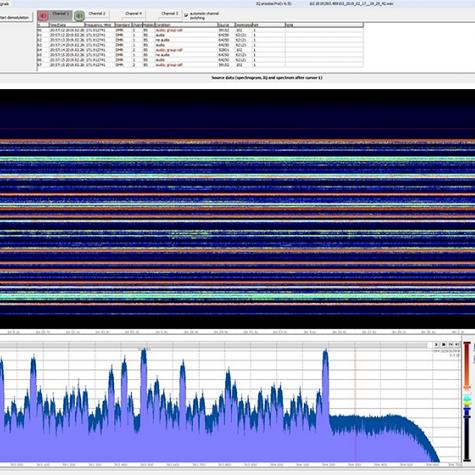Image resolution: width=475 pixels, height=475 pixels.
Task: Click the orange arrow handle on color scale
Action: [467, 388]
